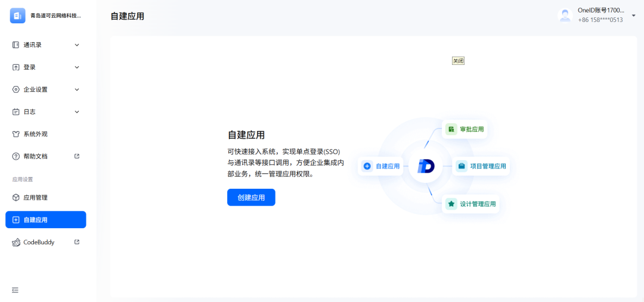Image resolution: width=644 pixels, height=302 pixels.
Task: Click the OneID账号 account name
Action: click(x=601, y=11)
